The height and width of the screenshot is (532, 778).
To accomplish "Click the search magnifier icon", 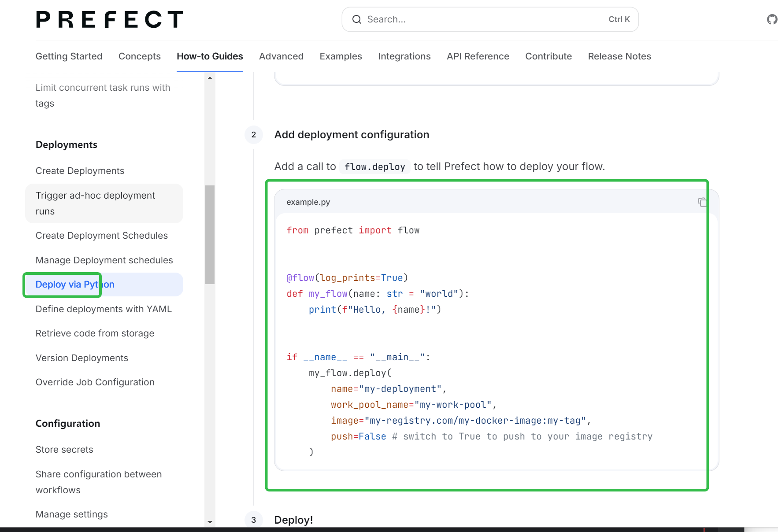I will pos(356,19).
